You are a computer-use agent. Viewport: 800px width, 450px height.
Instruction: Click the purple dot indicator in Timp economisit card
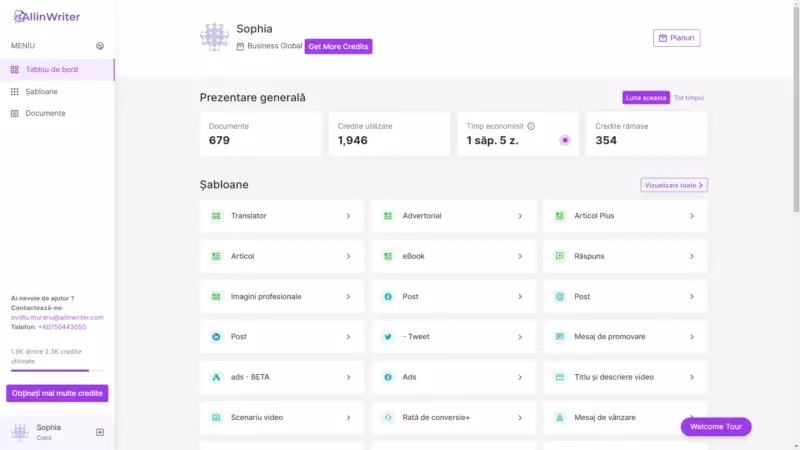click(x=565, y=140)
